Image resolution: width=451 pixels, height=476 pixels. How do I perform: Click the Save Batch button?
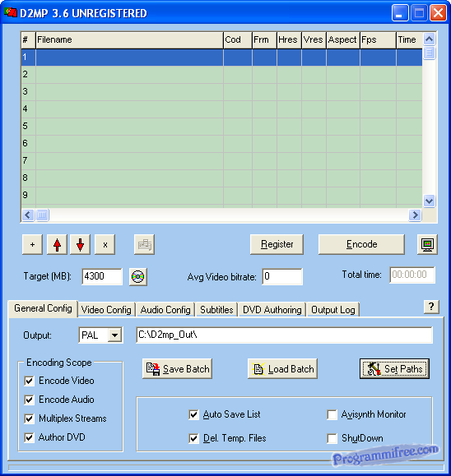coord(177,369)
